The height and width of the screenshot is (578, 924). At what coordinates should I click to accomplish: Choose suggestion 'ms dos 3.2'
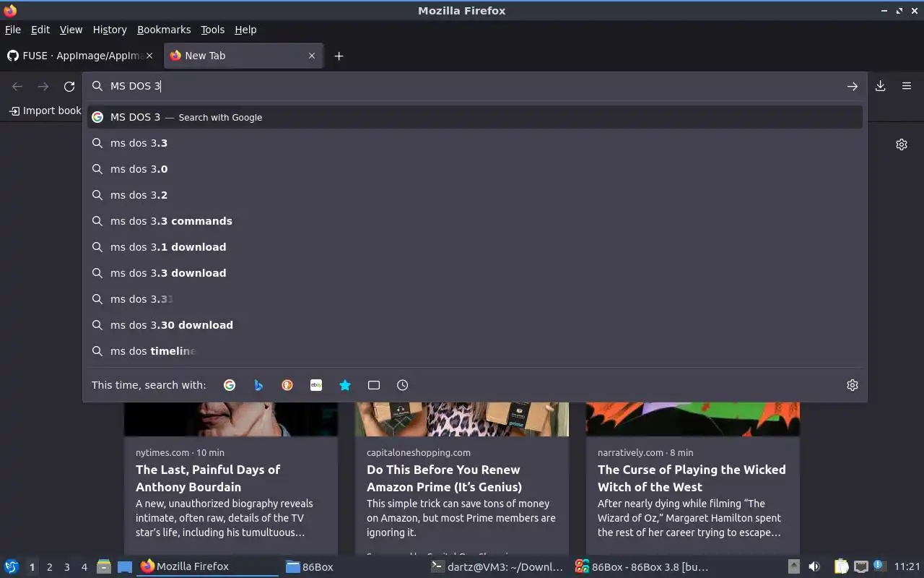[x=475, y=195]
